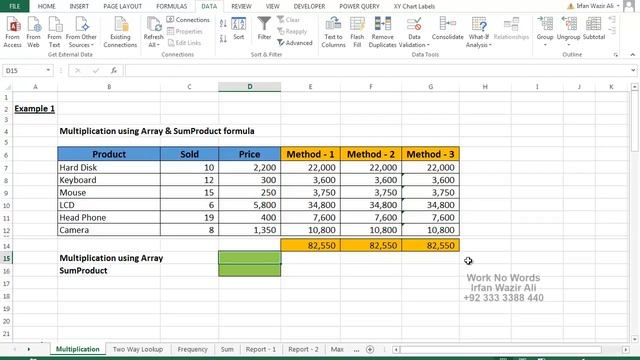The height and width of the screenshot is (360, 640).
Task: Click the Insert Function fx button
Action: click(114, 70)
